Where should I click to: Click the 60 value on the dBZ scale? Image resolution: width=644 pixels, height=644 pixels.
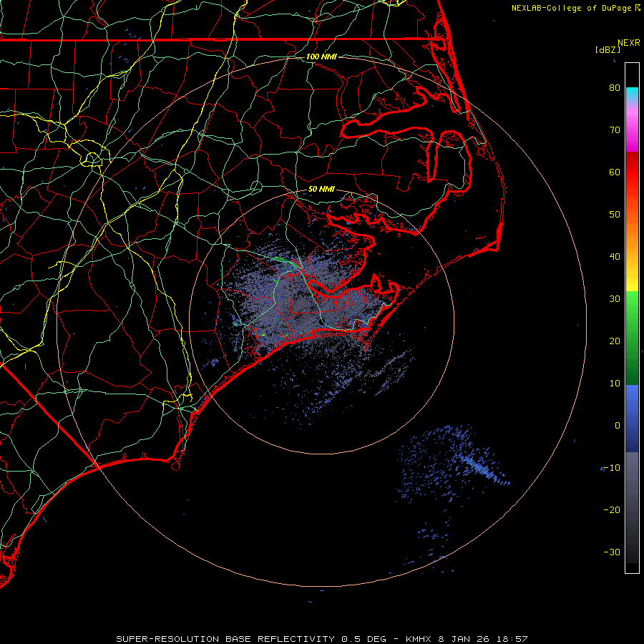[615, 172]
